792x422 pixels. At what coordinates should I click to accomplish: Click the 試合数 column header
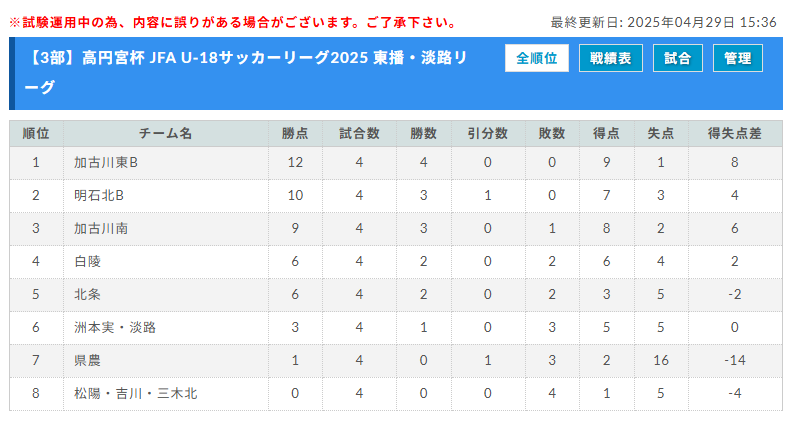coord(359,134)
